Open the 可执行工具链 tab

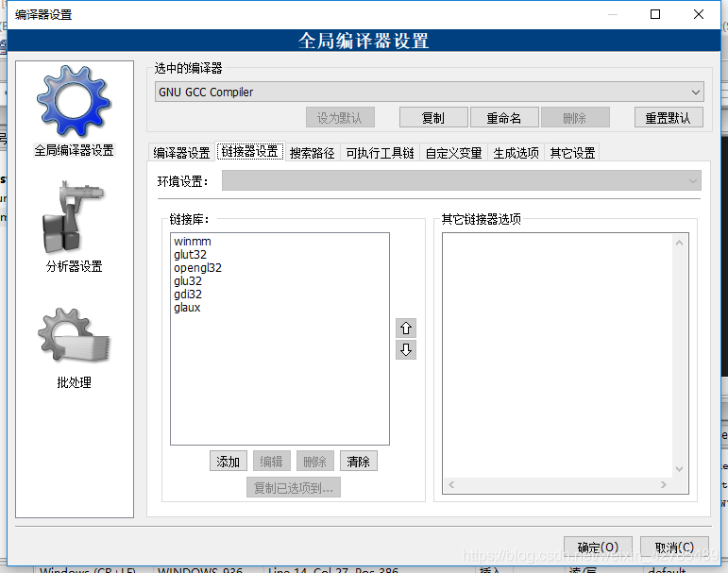click(x=381, y=153)
